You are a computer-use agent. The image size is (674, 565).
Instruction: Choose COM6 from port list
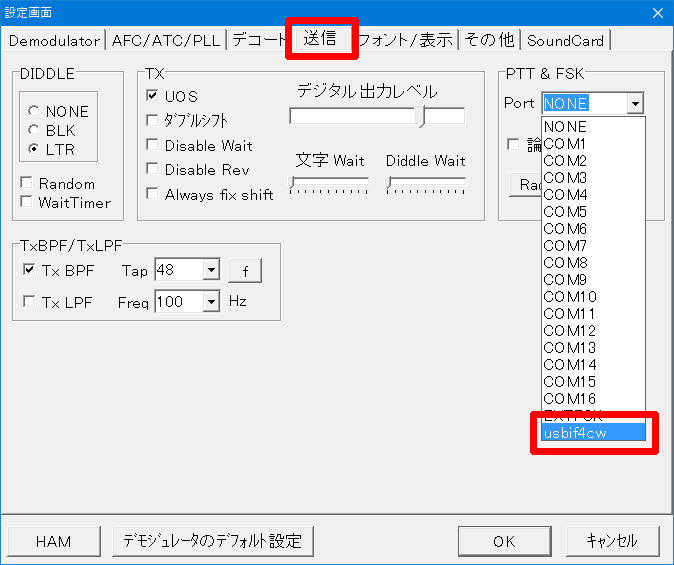pos(593,229)
